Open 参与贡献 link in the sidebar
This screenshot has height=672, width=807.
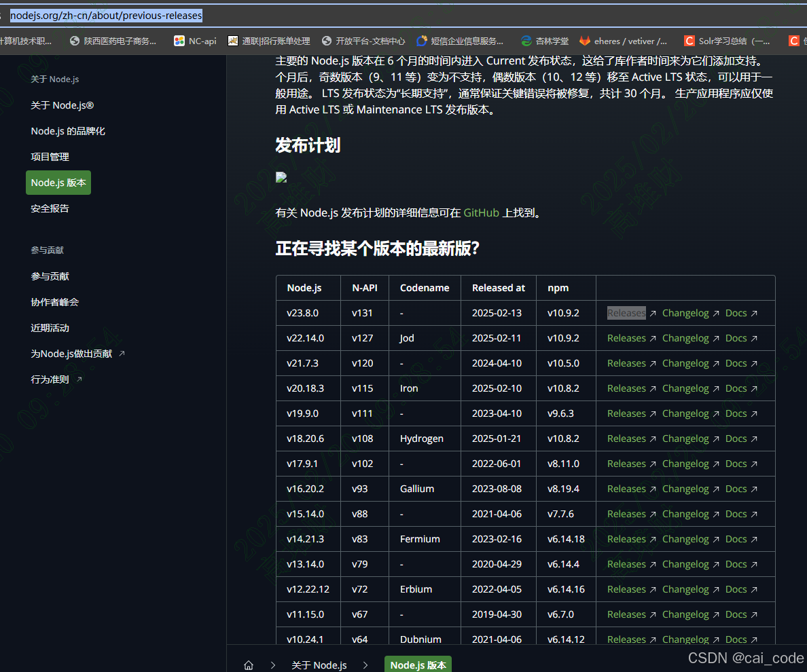click(x=50, y=276)
